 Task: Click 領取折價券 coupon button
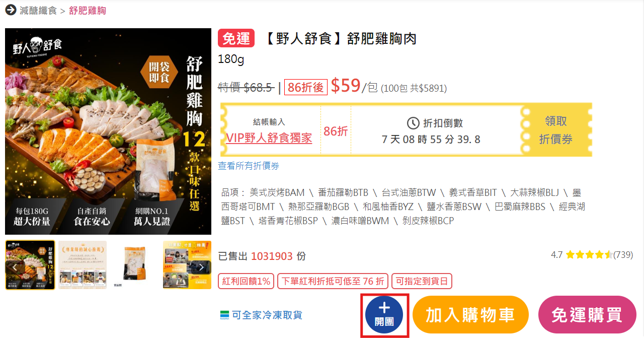[555, 130]
